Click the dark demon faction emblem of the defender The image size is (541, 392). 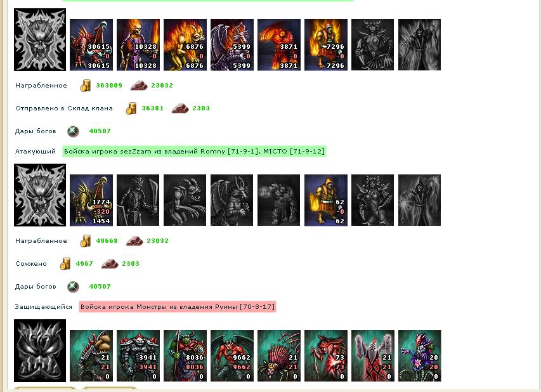[40, 350]
